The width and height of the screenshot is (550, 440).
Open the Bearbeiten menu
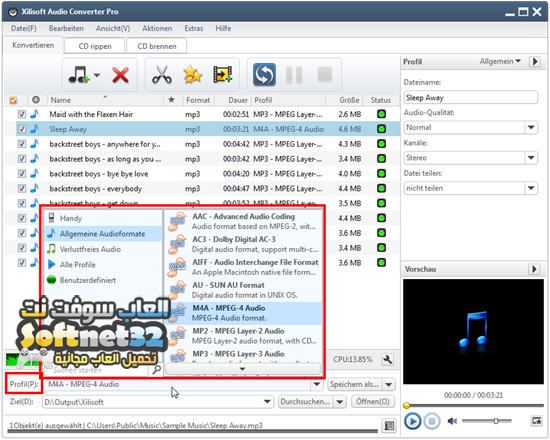point(66,28)
